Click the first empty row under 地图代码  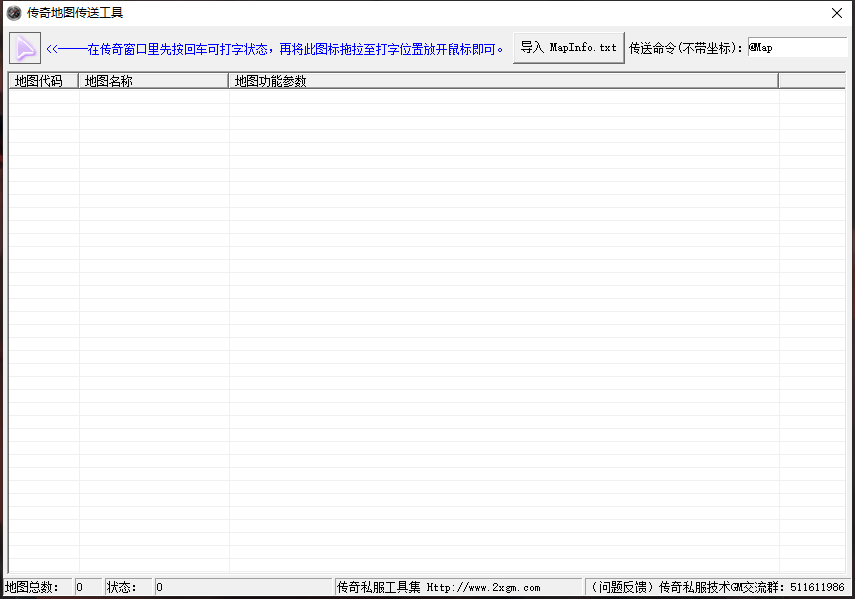(43, 96)
